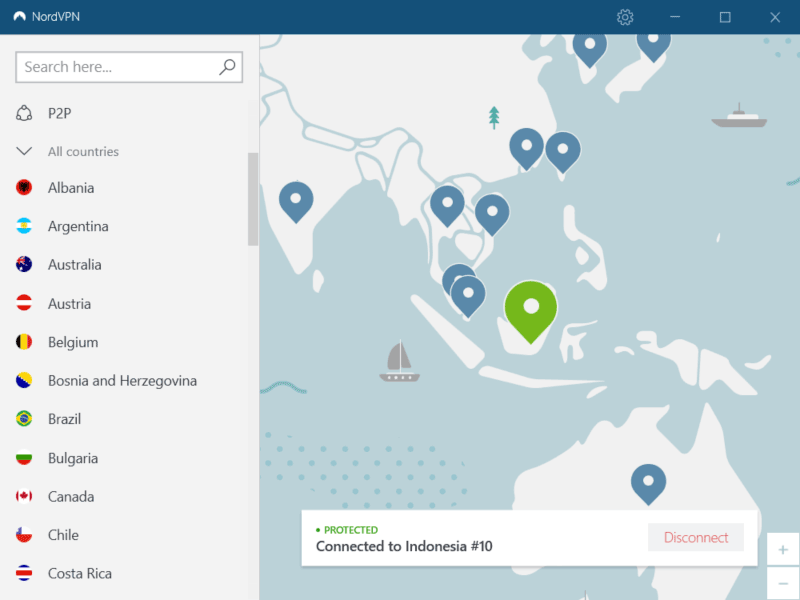Viewport: 800px width, 600px height.
Task: Click the country list scrollbar thumb
Action: coord(253,199)
